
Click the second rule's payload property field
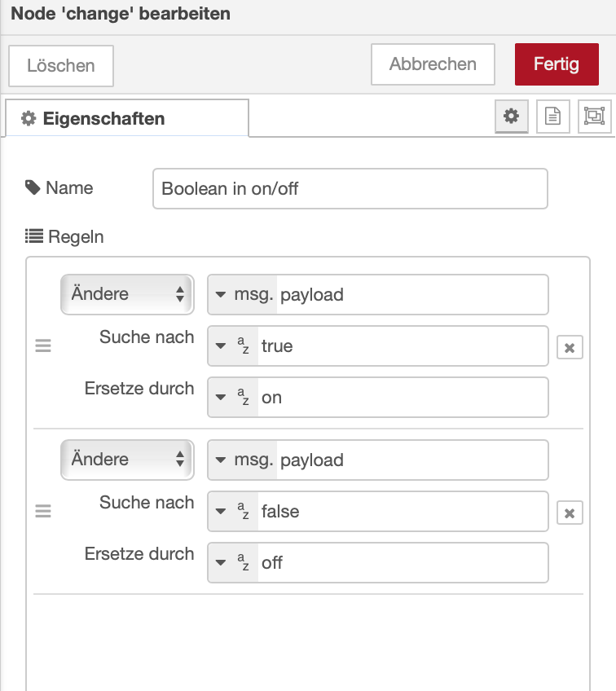tap(411, 460)
